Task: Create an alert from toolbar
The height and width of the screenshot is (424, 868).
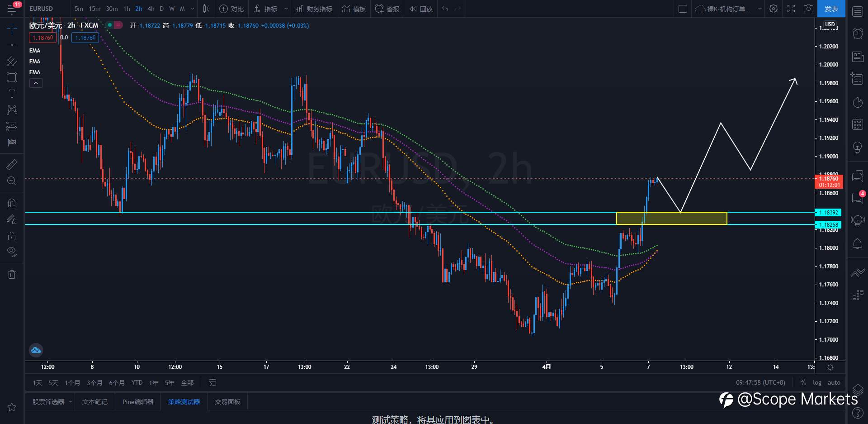Action: 387,9
